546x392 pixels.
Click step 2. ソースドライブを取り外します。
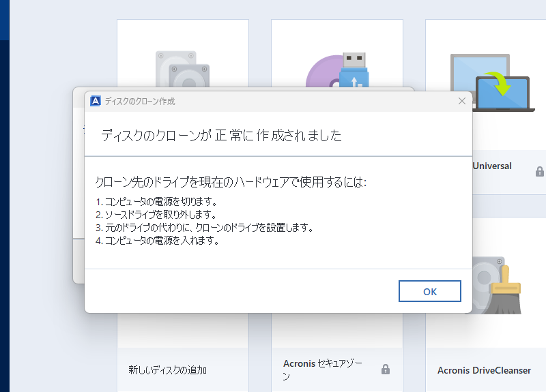coord(156,214)
